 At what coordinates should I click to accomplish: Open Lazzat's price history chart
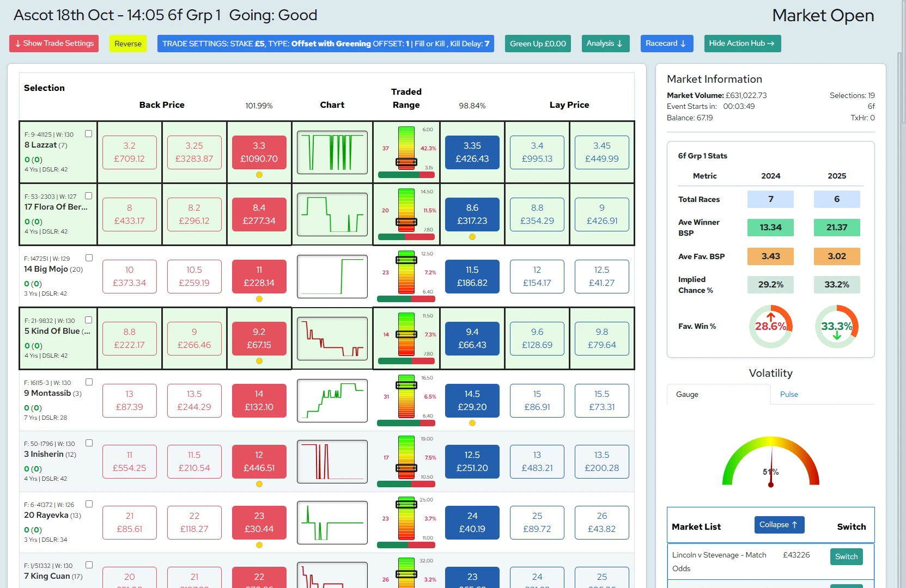point(332,152)
